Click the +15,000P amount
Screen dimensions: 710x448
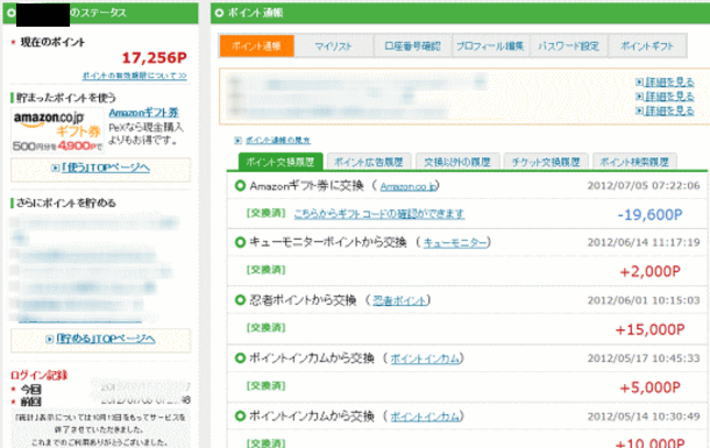click(650, 329)
